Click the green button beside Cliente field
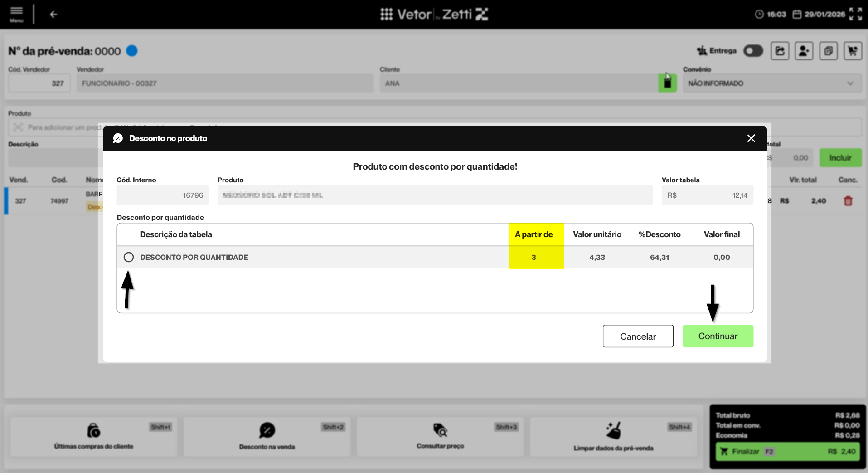 click(x=667, y=83)
